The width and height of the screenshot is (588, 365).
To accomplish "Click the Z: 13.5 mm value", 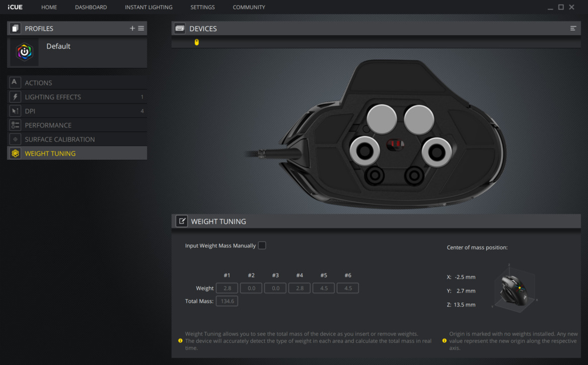I will (464, 305).
